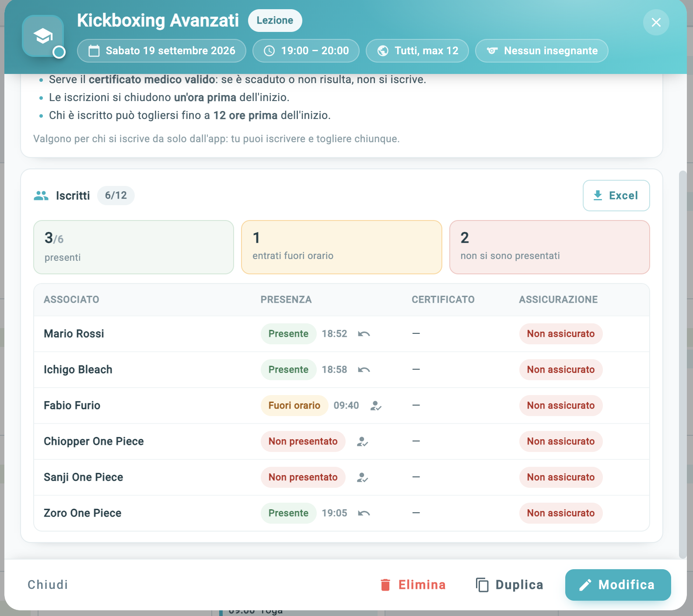Mark Fabio Furio as present icon
This screenshot has width=693, height=616.
coord(376,406)
